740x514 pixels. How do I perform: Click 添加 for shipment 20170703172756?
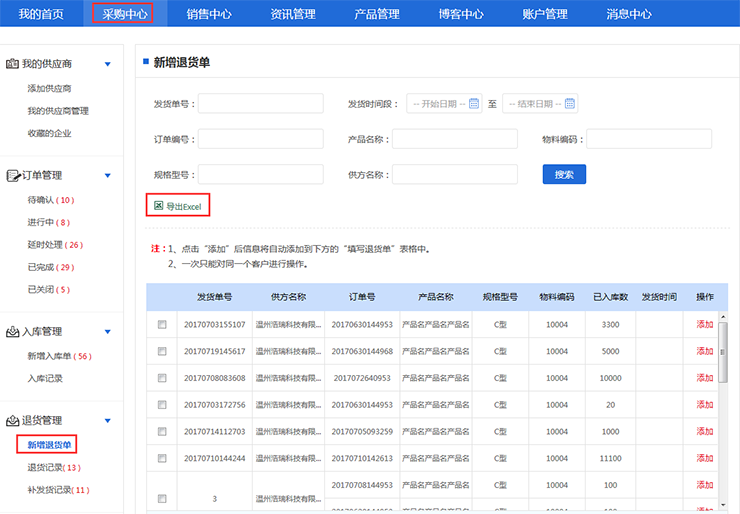point(705,404)
